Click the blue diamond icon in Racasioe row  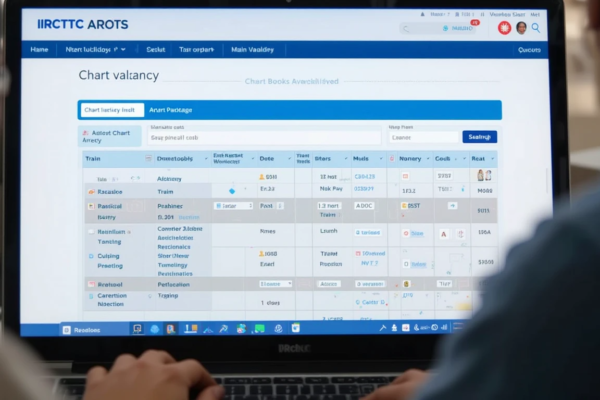pos(232,191)
